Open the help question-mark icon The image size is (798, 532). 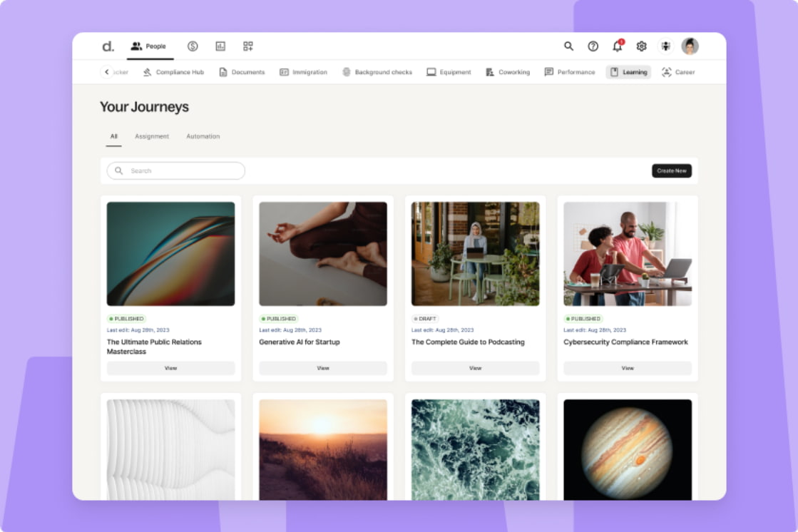pos(593,46)
